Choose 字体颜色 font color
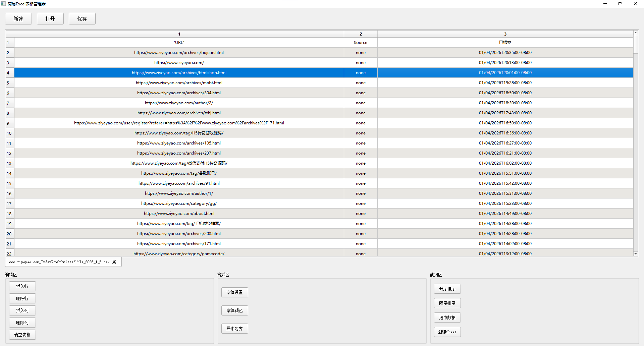Viewport: 644px width, 346px height. (234, 310)
